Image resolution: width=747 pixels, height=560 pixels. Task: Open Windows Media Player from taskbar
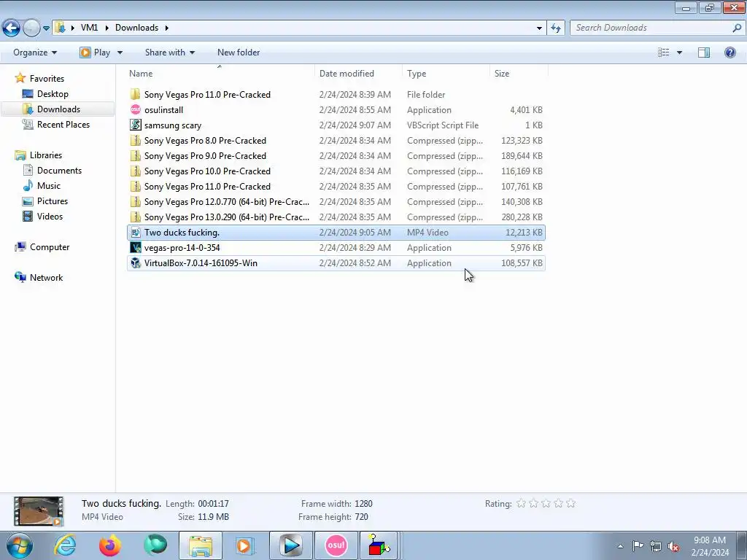[x=245, y=545]
